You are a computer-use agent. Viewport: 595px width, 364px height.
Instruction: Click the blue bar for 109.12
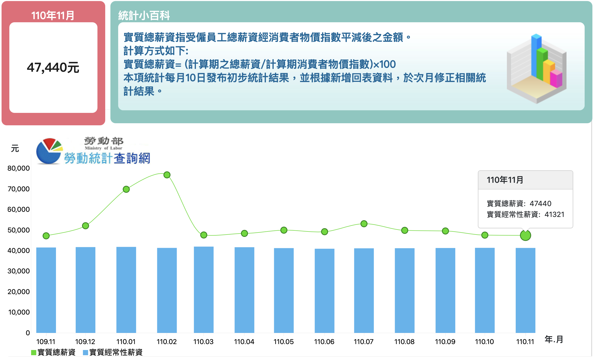pos(86,290)
